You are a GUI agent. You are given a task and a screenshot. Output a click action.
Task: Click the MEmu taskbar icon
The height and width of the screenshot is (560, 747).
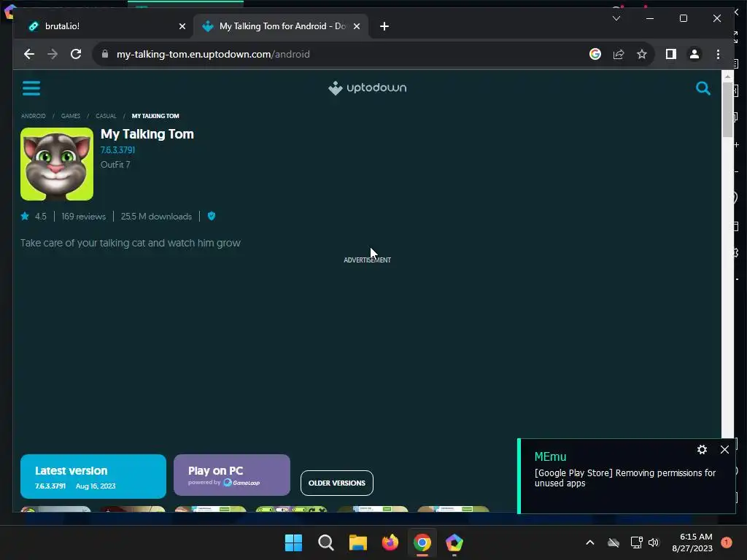(454, 542)
